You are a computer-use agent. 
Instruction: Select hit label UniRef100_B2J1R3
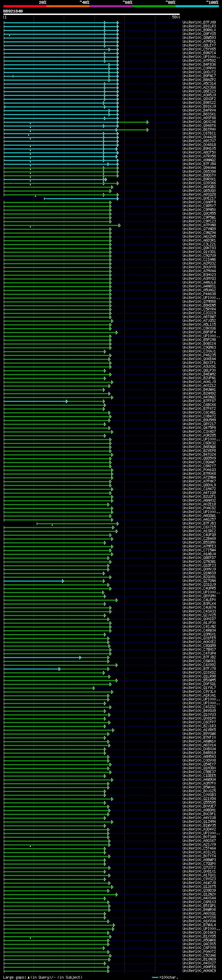[199, 726]
